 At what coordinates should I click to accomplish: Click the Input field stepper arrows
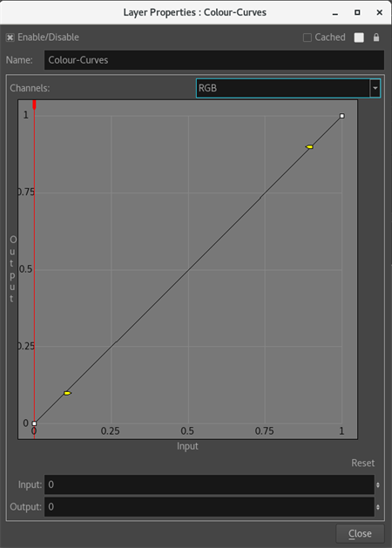(x=378, y=484)
